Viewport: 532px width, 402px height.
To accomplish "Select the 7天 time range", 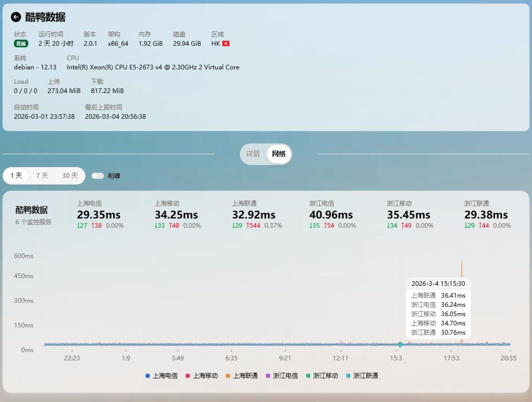I will click(43, 175).
